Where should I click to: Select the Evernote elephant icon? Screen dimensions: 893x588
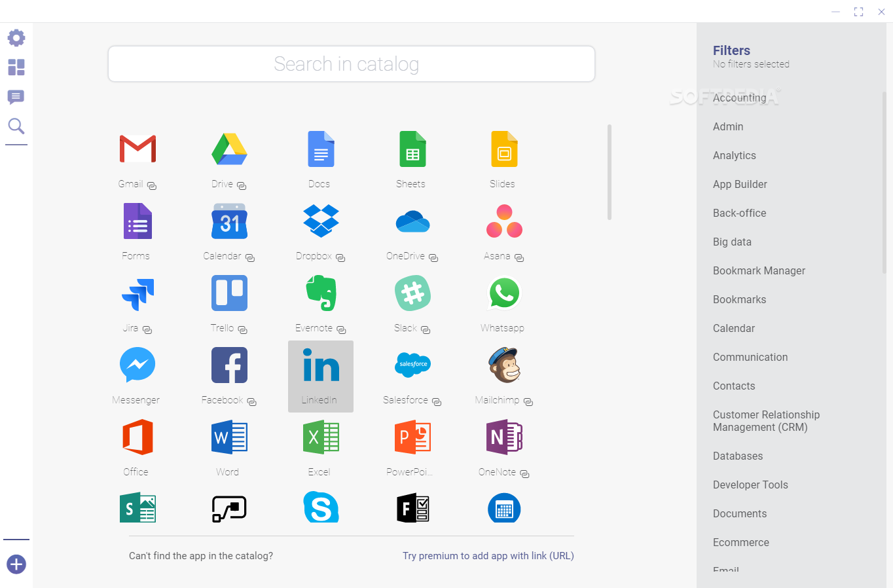321,293
